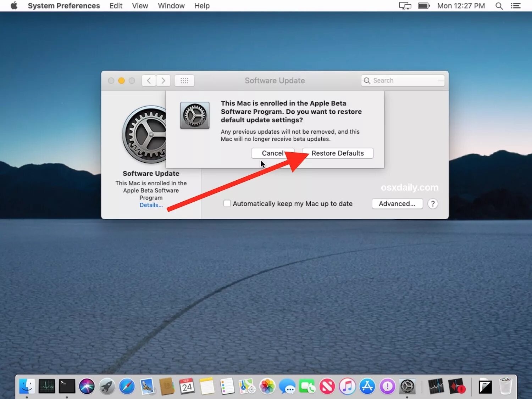Open the Apple menu

tap(14, 6)
